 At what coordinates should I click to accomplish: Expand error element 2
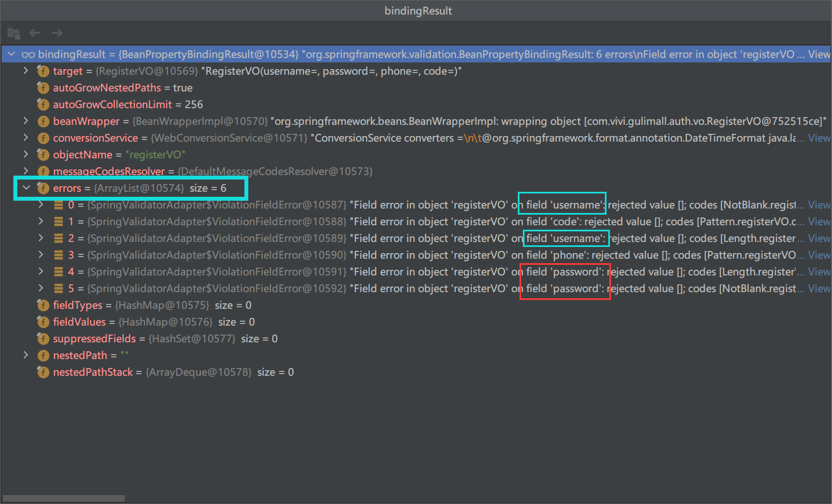[x=41, y=238]
